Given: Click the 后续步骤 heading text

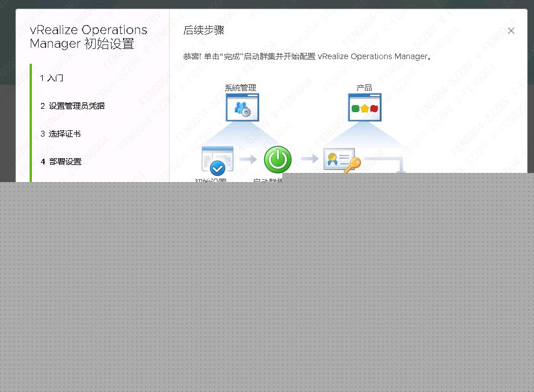Looking at the screenshot, I should 204,30.
